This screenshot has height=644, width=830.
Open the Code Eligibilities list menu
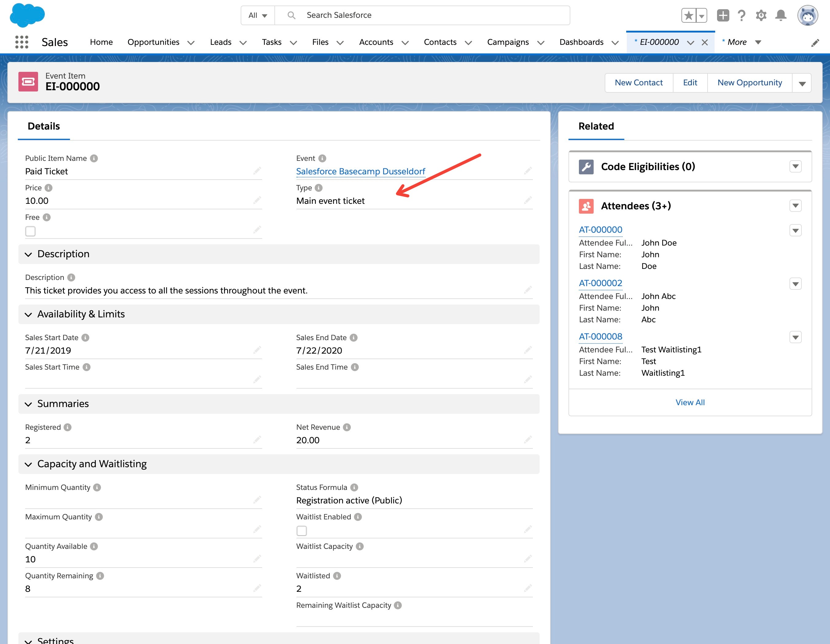pyautogui.click(x=795, y=166)
